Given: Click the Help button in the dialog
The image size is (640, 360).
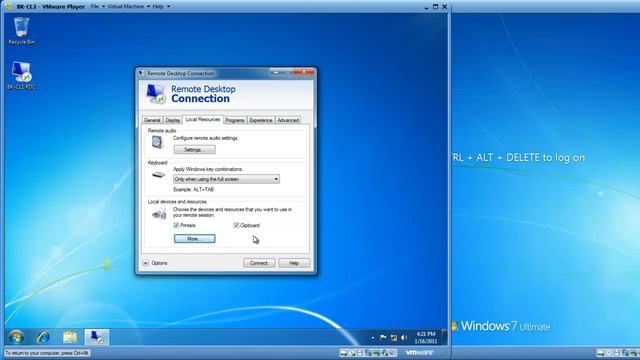Looking at the screenshot, I should pyautogui.click(x=294, y=263).
